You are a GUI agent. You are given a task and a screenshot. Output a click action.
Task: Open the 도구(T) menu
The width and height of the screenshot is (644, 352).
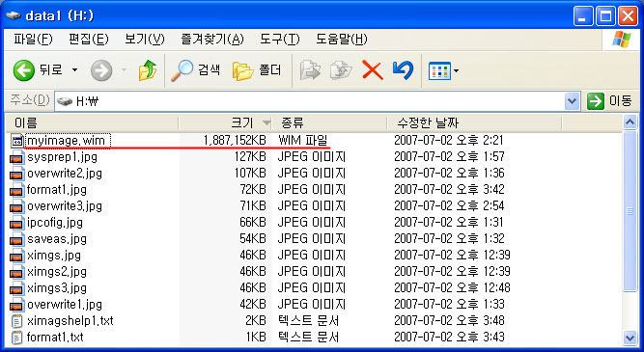(280, 40)
